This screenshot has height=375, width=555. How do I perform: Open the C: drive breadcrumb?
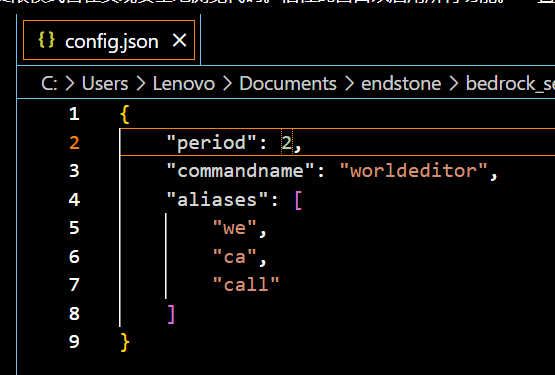[49, 84]
